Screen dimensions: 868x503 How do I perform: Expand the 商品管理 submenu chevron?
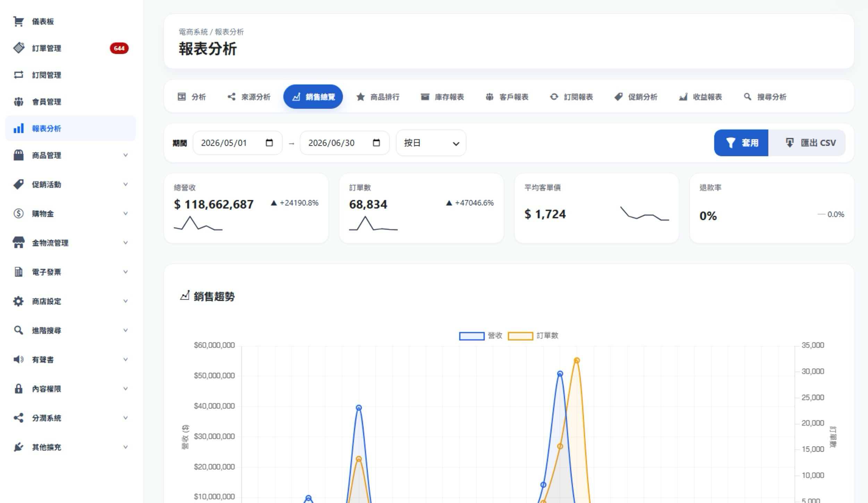click(126, 155)
